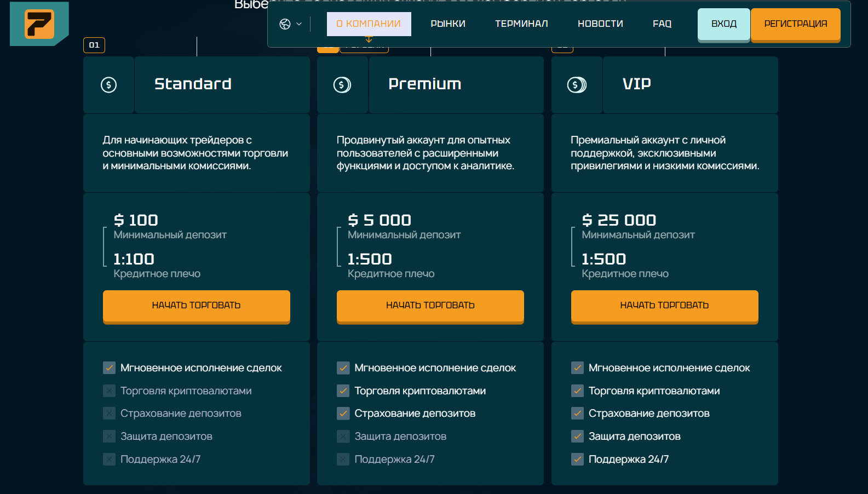This screenshot has height=494, width=868.
Task: Toggle Standard's Торговля криптовалютами checkbox
Action: tap(109, 391)
